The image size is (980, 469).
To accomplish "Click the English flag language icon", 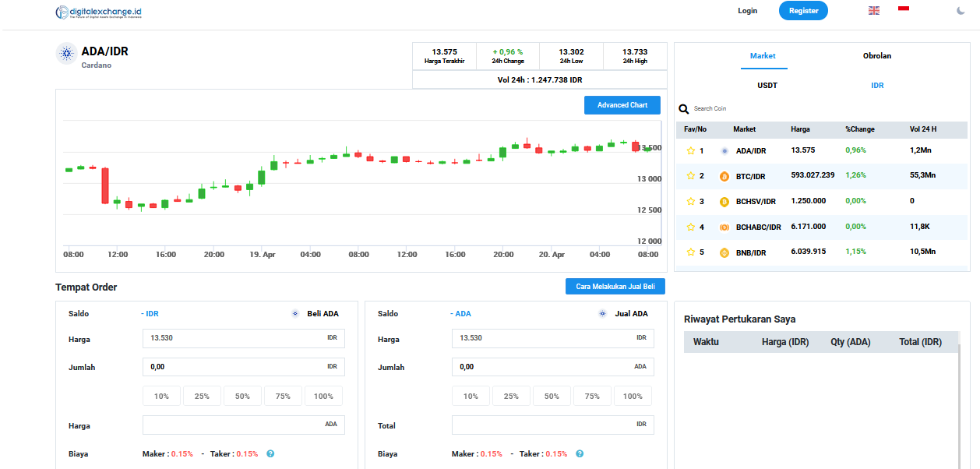I will point(873,10).
